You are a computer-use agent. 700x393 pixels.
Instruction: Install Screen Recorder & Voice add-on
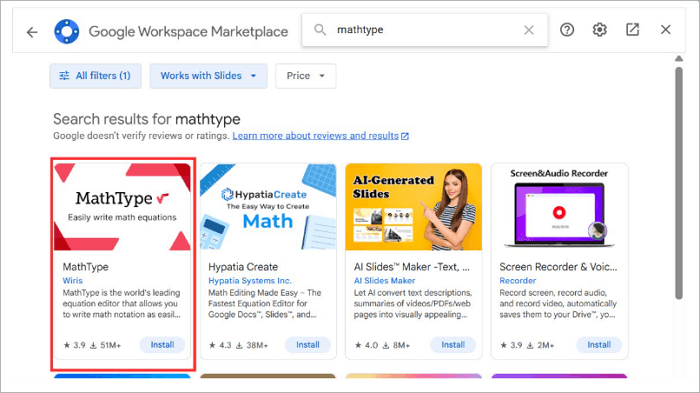599,345
